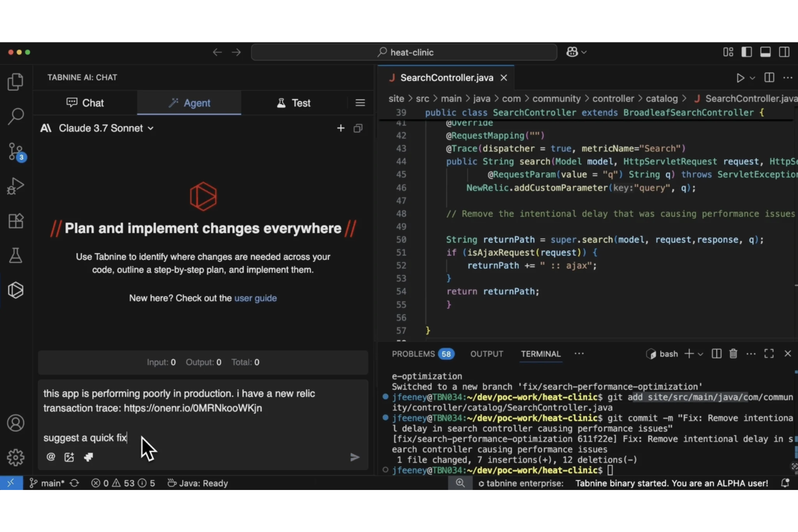Screen dimensions: 798x532
Task: Navigate back with the left arrow
Action: pyautogui.click(x=217, y=52)
